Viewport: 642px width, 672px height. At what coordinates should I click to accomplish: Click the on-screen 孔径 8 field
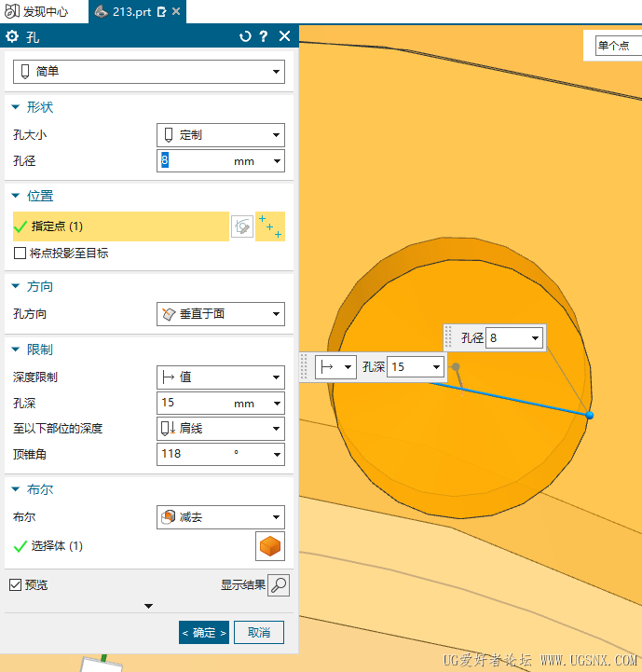(508, 338)
